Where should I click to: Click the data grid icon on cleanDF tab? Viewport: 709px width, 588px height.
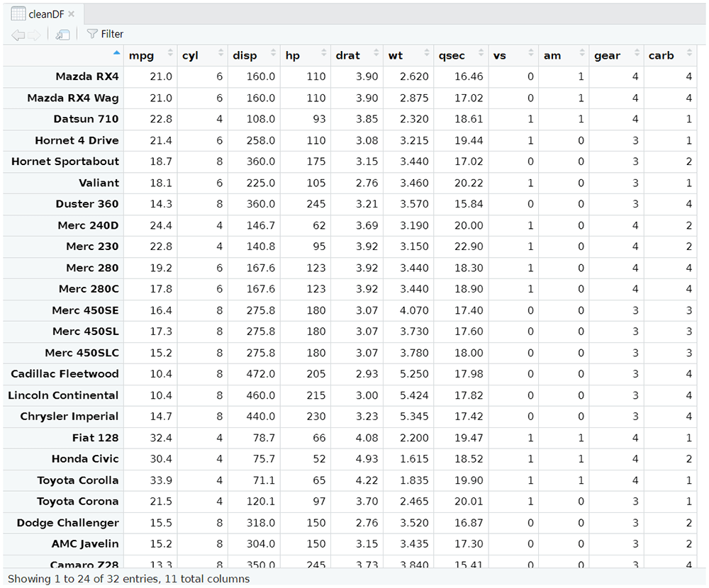click(x=18, y=14)
